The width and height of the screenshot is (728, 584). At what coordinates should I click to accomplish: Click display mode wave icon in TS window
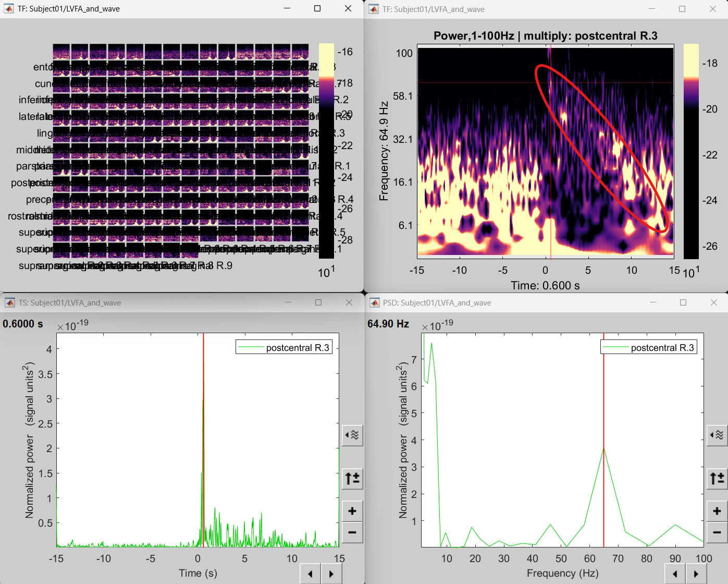click(x=352, y=435)
